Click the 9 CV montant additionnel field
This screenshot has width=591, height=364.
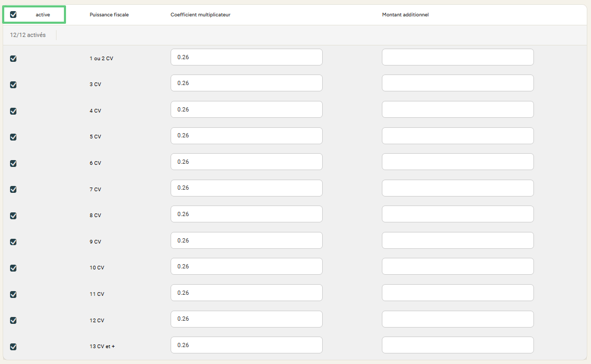tap(458, 240)
